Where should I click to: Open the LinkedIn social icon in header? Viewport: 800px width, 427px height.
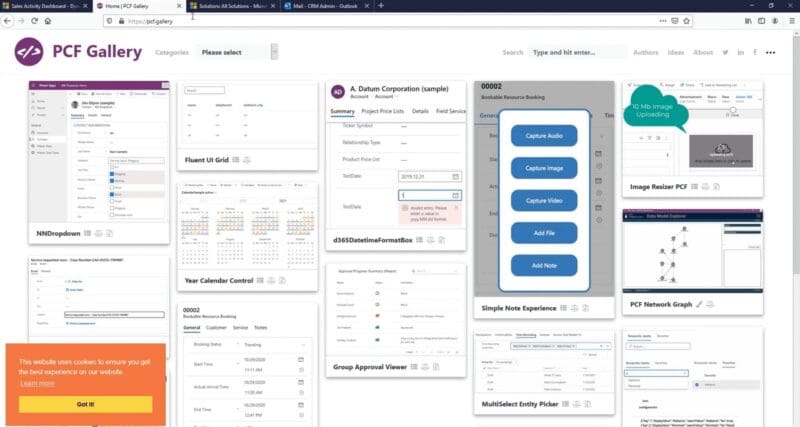[741, 52]
